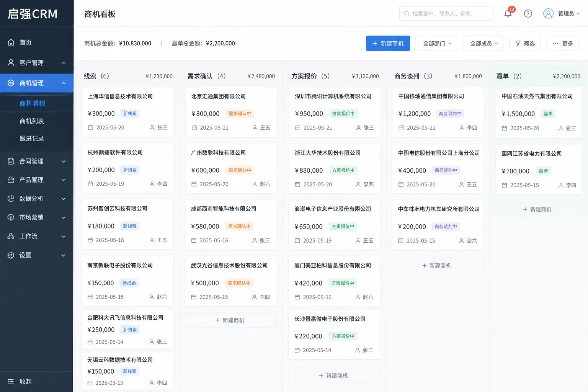Image resolution: width=588 pixels, height=392 pixels.
Task: Click 新建商机 under 赢单 column
Action: point(539,209)
